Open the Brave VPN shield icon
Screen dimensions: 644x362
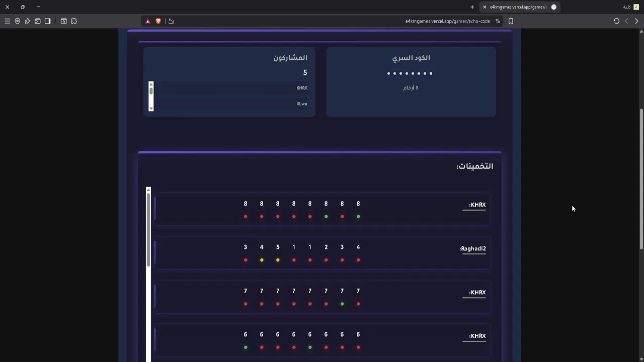(x=17, y=21)
